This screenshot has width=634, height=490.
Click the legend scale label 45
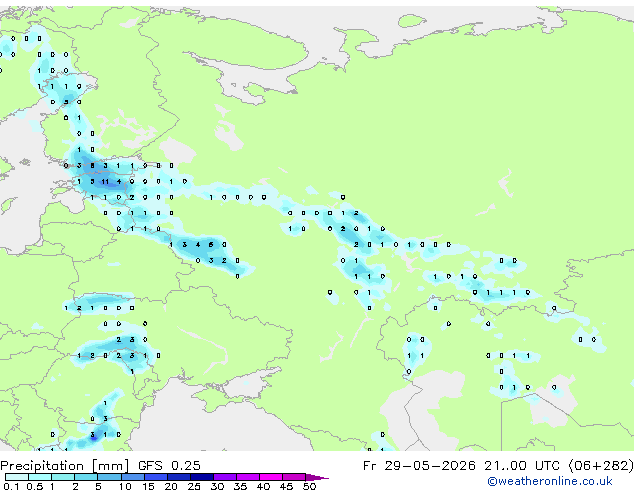(286, 486)
